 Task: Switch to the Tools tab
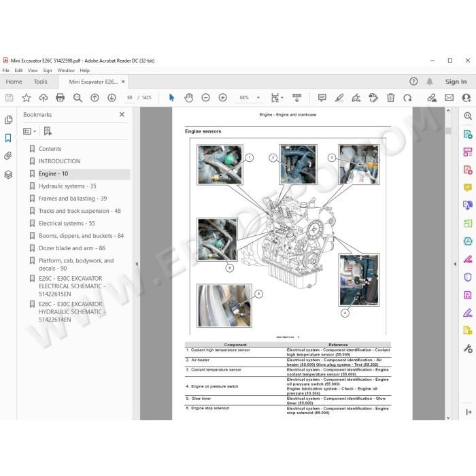coord(40,82)
